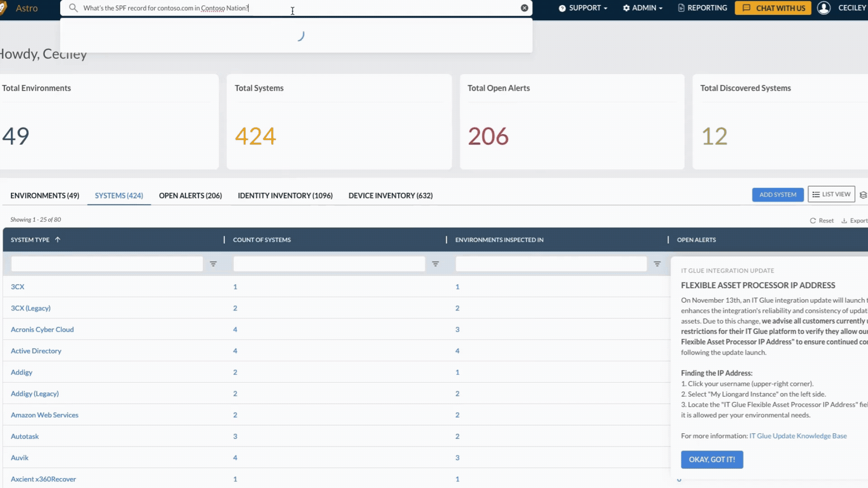The height and width of the screenshot is (488, 868).
Task: Open the Reporting page
Action: tap(703, 8)
